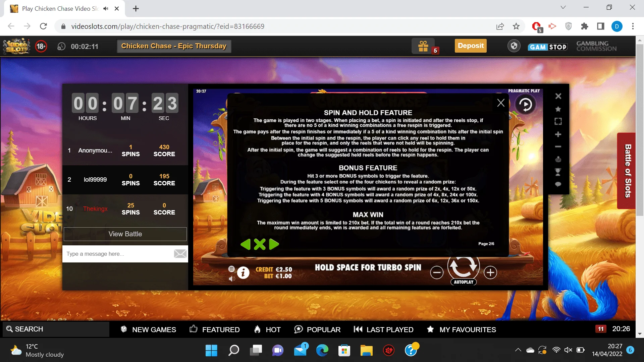This screenshot has width=644, height=362.
Task: Click the side panel plus icon
Action: coord(558,134)
